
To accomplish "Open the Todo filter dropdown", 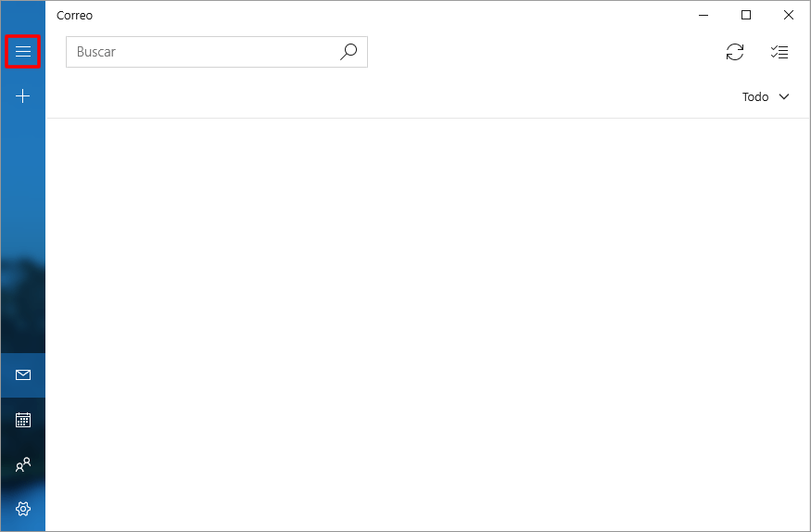I will point(766,96).
